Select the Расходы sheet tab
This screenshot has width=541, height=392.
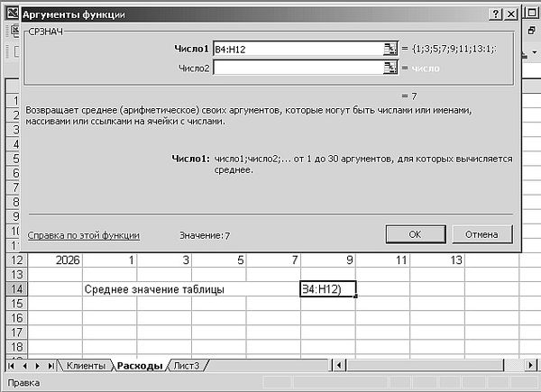point(138,366)
